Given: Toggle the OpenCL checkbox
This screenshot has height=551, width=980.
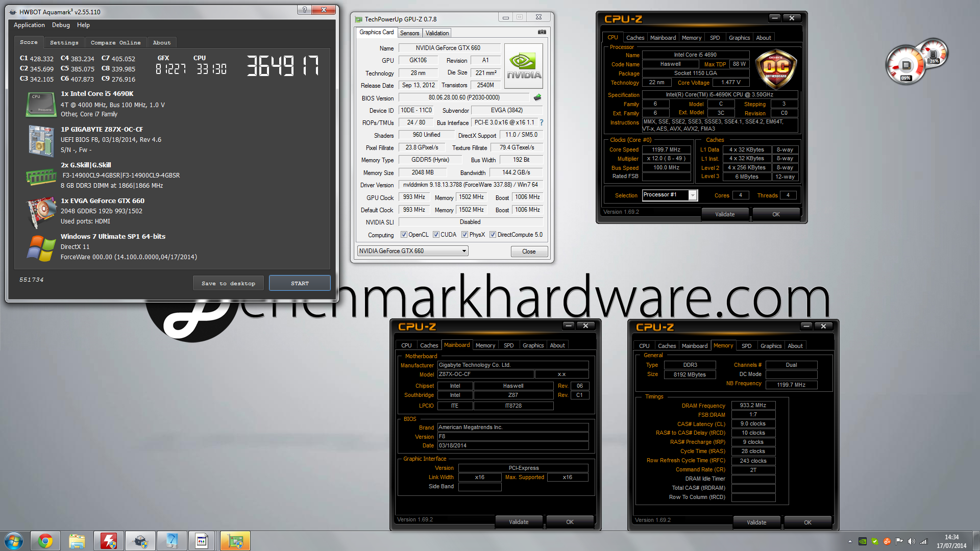Looking at the screenshot, I should point(404,235).
